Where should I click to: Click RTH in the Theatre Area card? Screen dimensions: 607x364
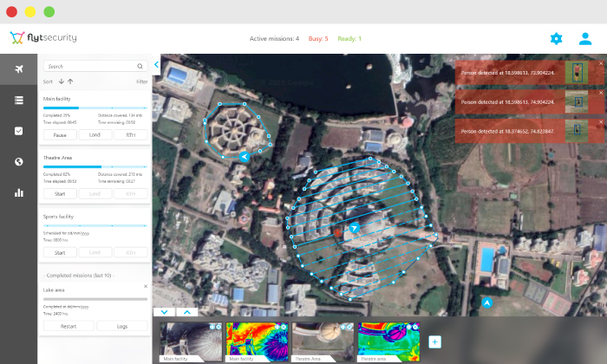tap(130, 194)
